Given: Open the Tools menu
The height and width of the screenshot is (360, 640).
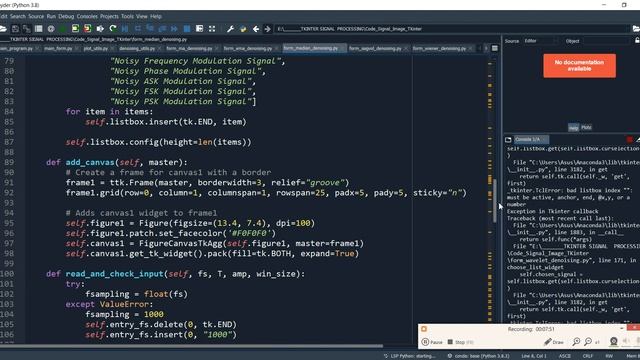Looking at the screenshot, I should click(x=127, y=16).
